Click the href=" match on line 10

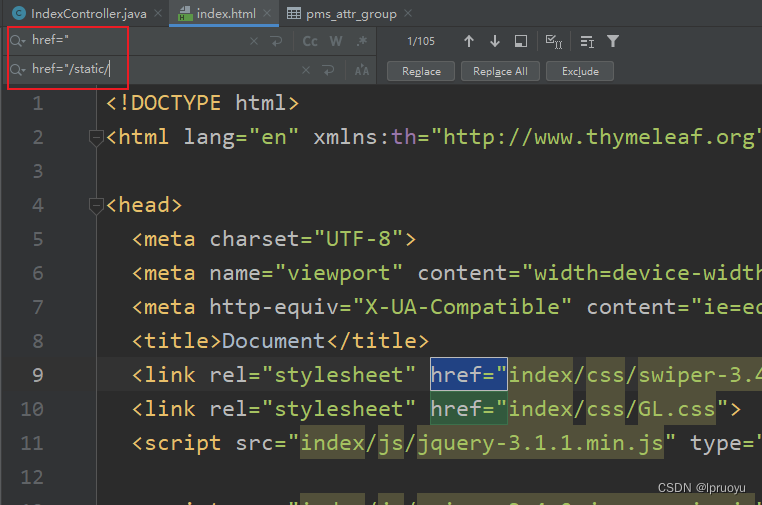(469, 409)
